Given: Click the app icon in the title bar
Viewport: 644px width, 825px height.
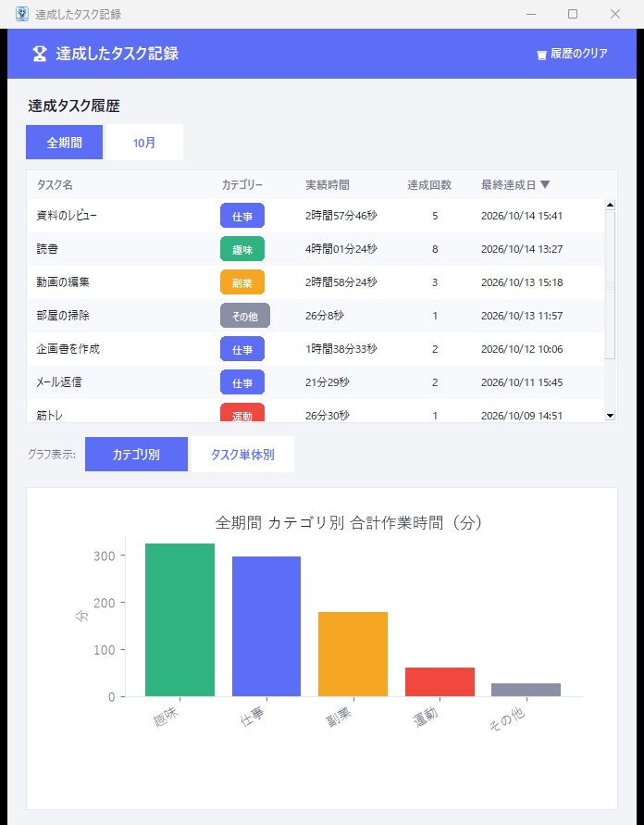Looking at the screenshot, I should [x=22, y=14].
